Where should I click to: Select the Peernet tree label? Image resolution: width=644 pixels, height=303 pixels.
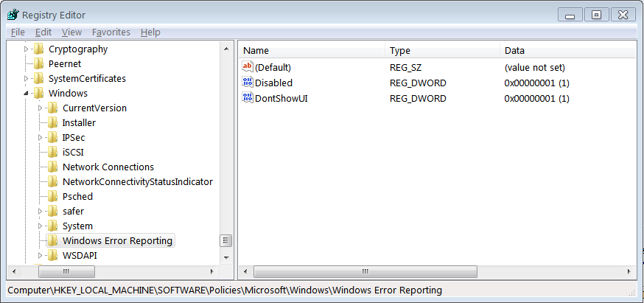click(65, 64)
